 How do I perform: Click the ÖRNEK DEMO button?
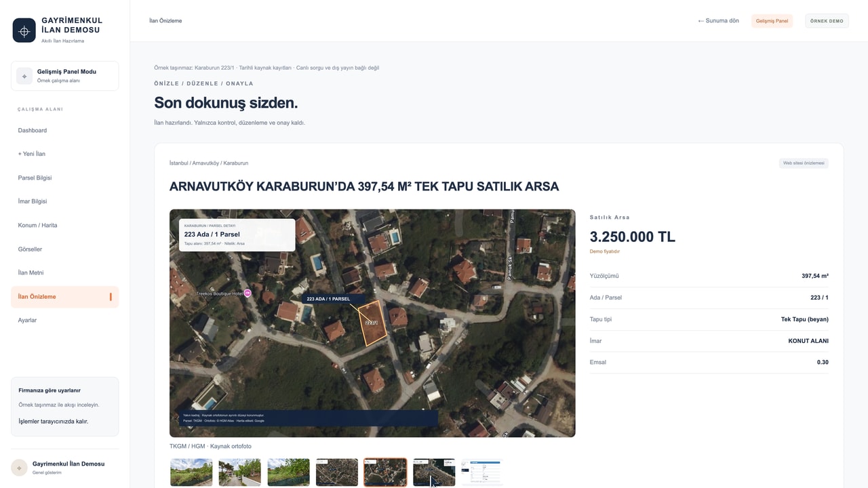coord(827,21)
